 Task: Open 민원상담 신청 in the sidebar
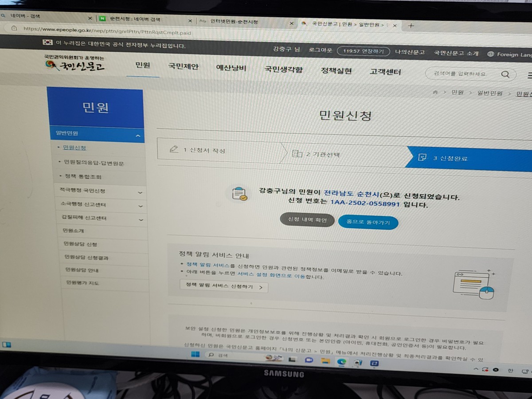[x=80, y=244]
